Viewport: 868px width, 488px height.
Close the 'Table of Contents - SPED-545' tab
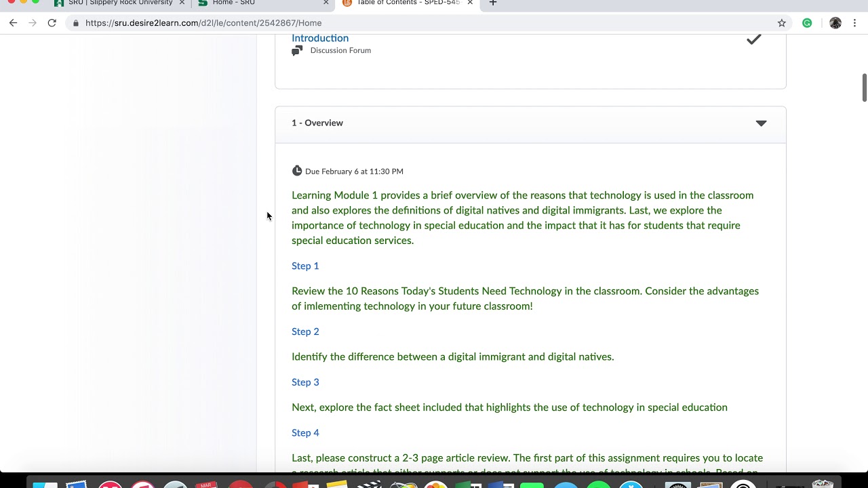click(470, 3)
